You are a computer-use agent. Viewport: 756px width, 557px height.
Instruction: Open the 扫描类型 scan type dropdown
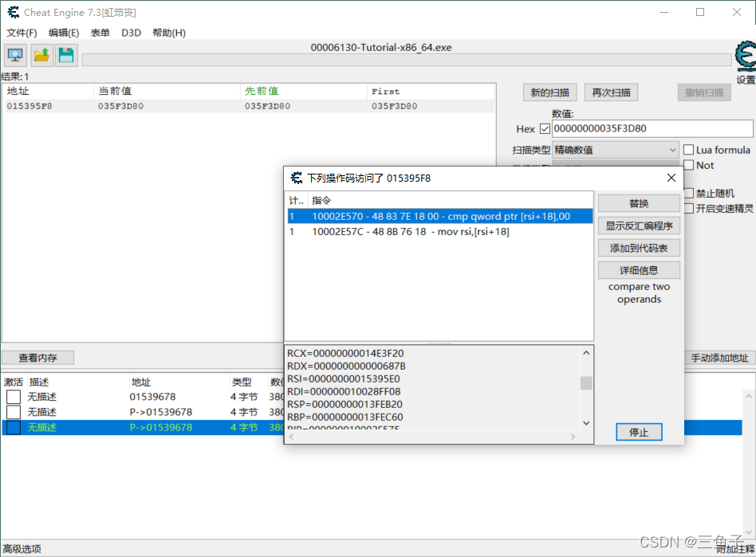(x=615, y=150)
